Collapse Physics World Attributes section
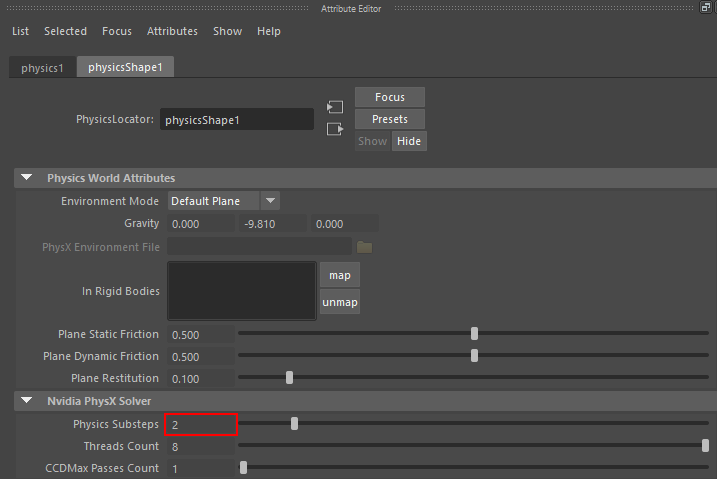Screen dimensions: 717x479 click(x=27, y=177)
